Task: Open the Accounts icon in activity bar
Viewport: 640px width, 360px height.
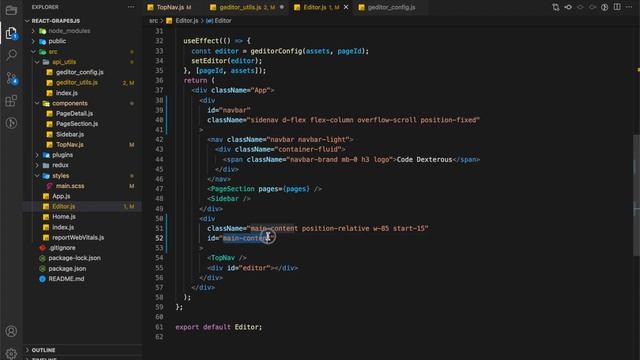Action: (11, 331)
